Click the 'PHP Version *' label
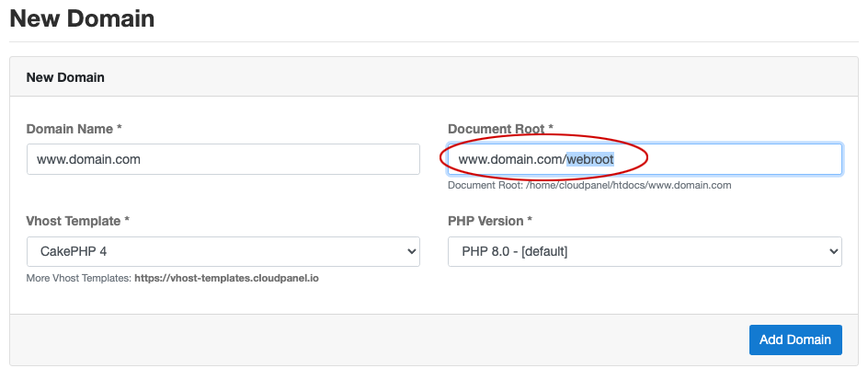Viewport: 868px width, 380px height. 490,221
